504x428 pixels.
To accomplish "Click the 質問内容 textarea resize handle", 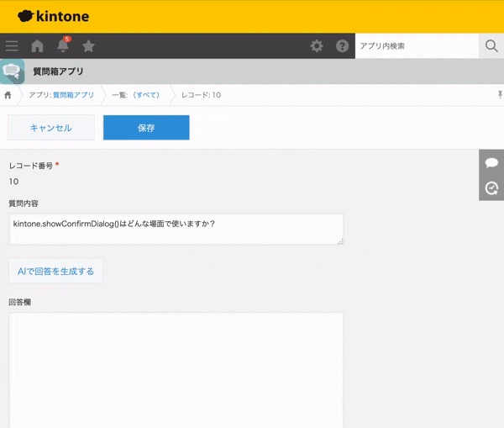I will click(x=340, y=241).
